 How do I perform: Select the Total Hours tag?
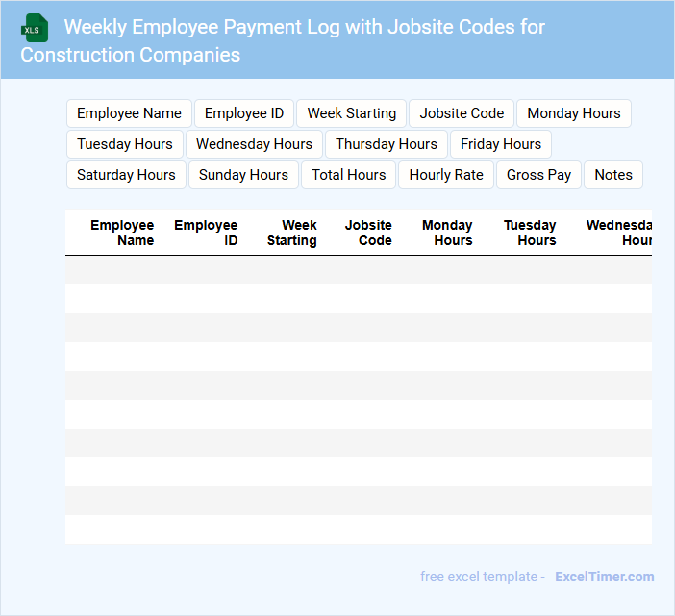point(348,175)
